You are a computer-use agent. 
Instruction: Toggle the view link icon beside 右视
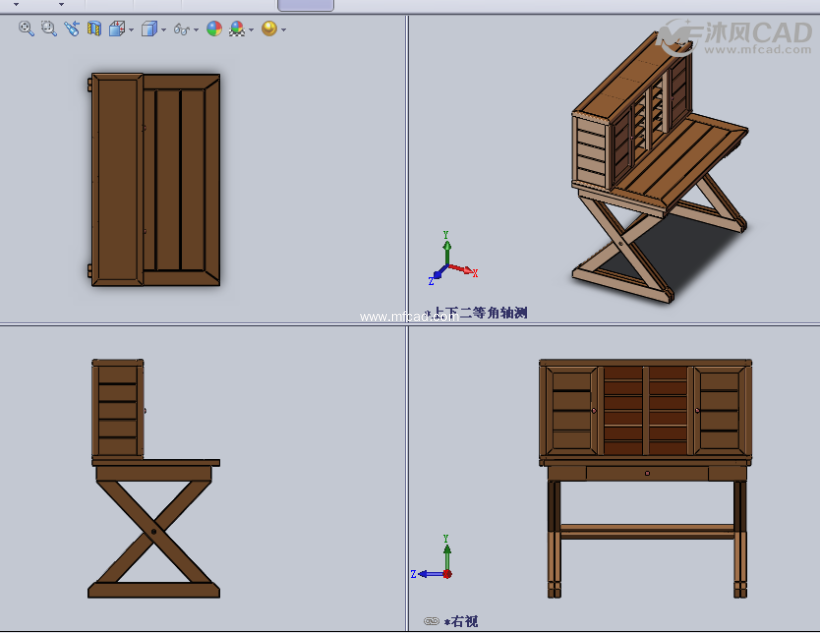pyautogui.click(x=432, y=621)
